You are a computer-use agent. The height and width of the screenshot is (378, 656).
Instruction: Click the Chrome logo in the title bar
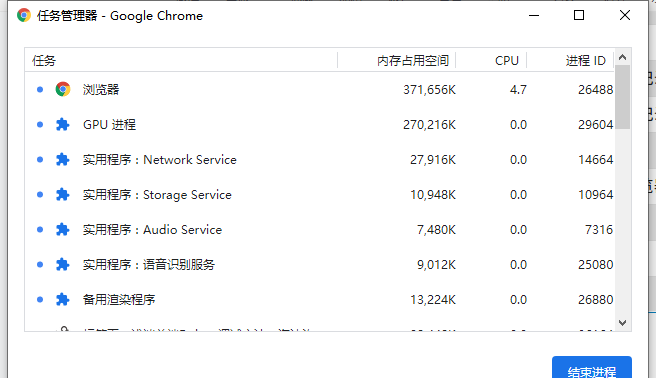24,15
